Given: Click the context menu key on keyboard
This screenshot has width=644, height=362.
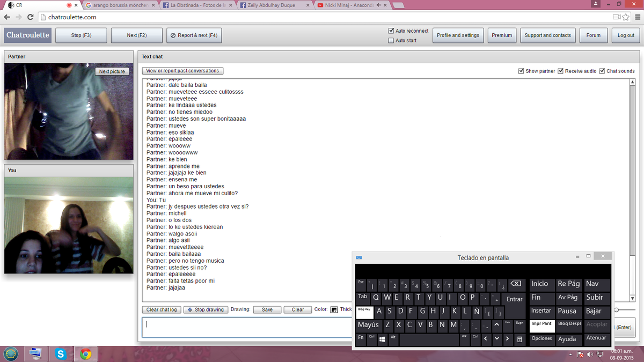Looking at the screenshot, I should [519, 339].
